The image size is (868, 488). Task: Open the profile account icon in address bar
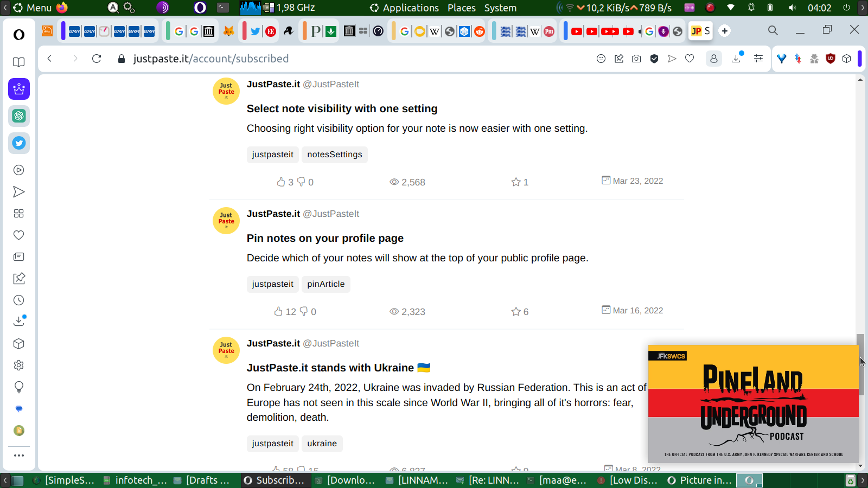[x=714, y=59]
